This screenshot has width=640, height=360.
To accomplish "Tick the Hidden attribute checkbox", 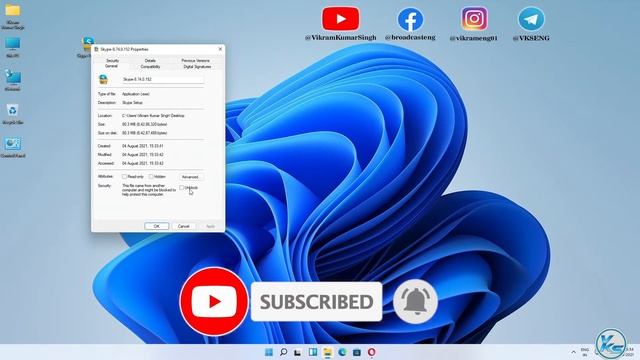I will click(151, 177).
